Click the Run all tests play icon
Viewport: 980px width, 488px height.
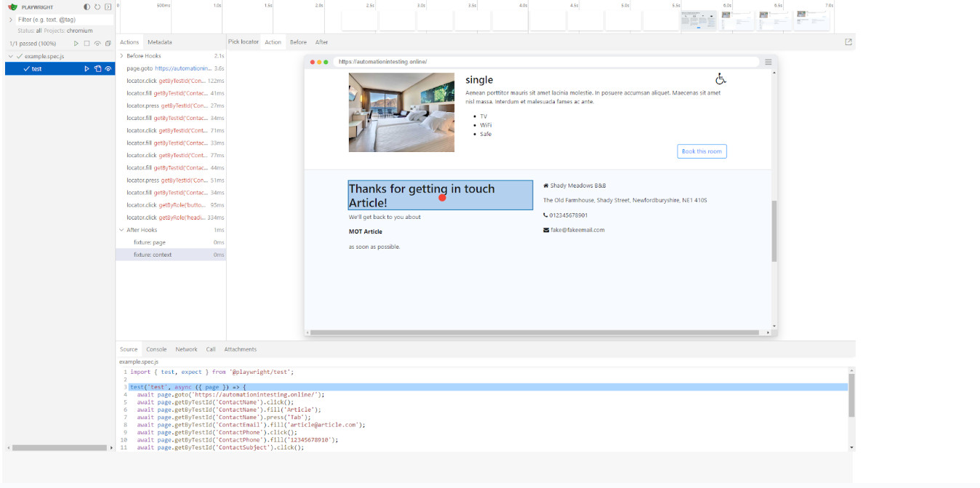pos(76,44)
